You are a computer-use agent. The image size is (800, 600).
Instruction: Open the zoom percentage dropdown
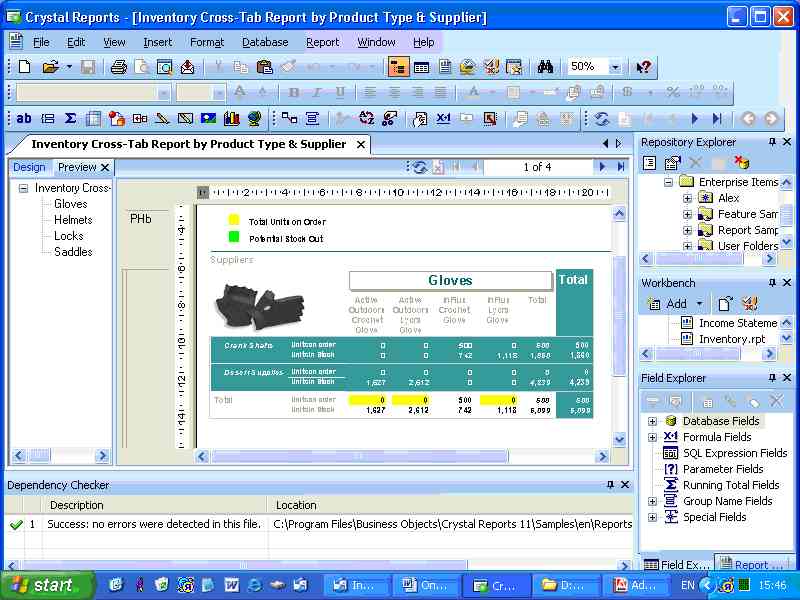(x=614, y=67)
